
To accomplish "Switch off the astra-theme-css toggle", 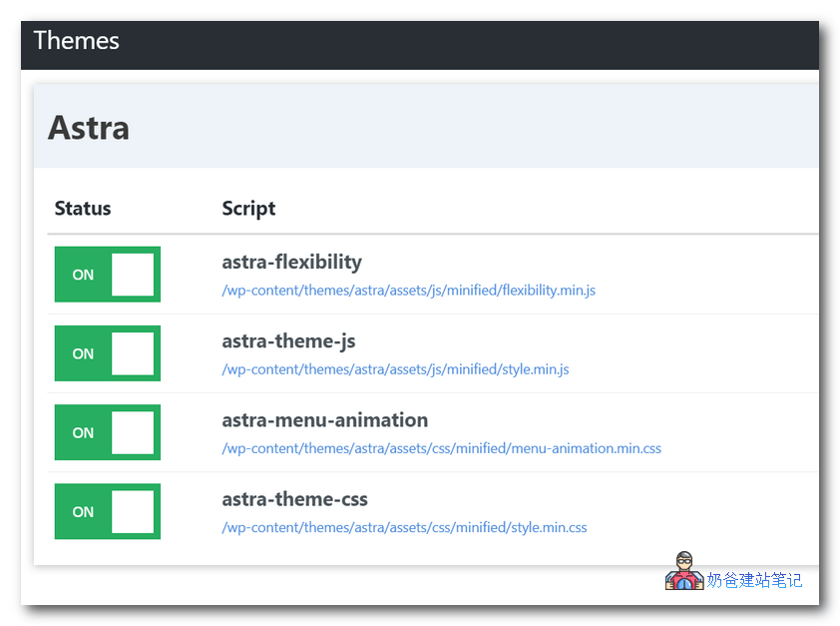I will 108,511.
